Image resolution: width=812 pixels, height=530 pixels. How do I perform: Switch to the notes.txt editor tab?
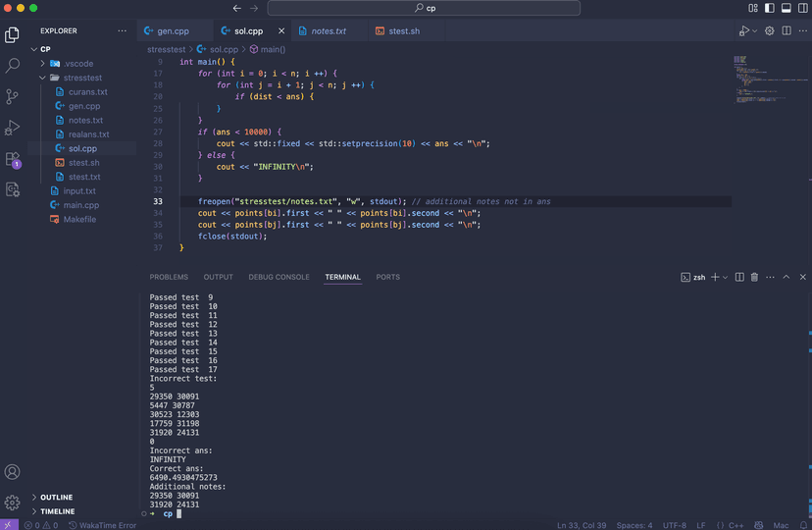[329, 31]
